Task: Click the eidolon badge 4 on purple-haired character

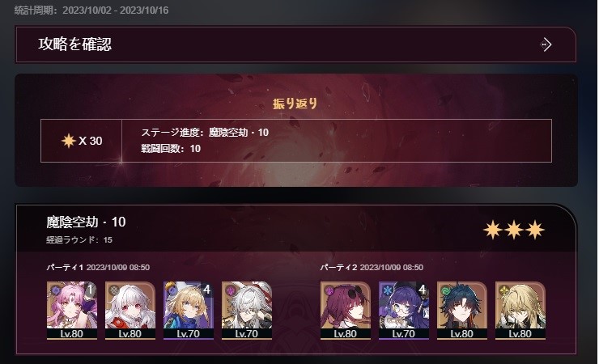Action: [x=422, y=290]
